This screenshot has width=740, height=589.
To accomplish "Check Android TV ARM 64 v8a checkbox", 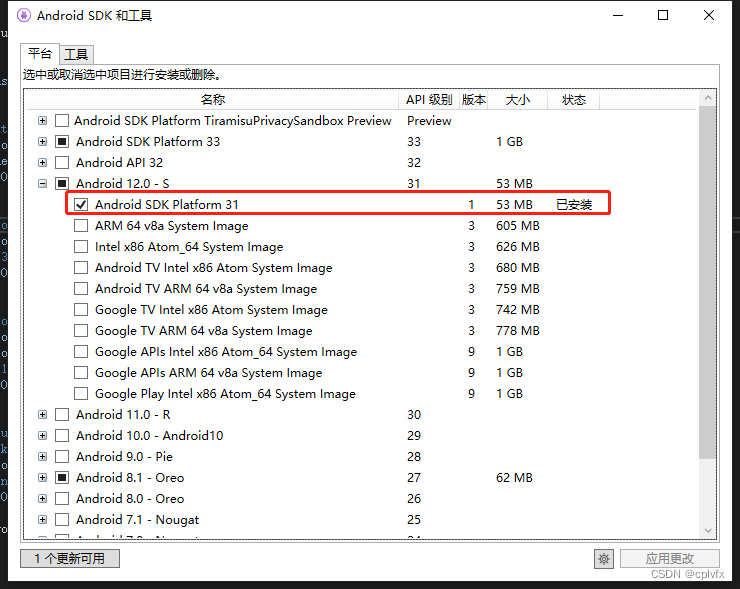I will click(81, 289).
